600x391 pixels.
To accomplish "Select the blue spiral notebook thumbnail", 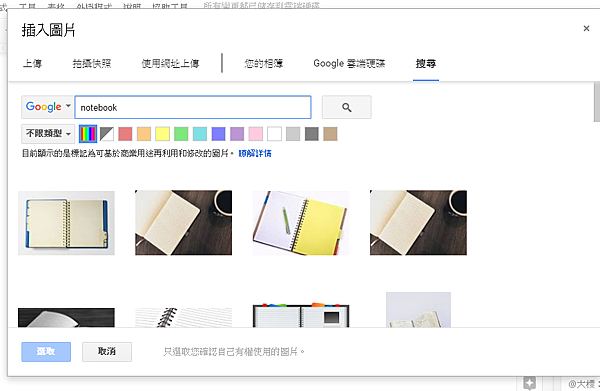I will coord(66,223).
